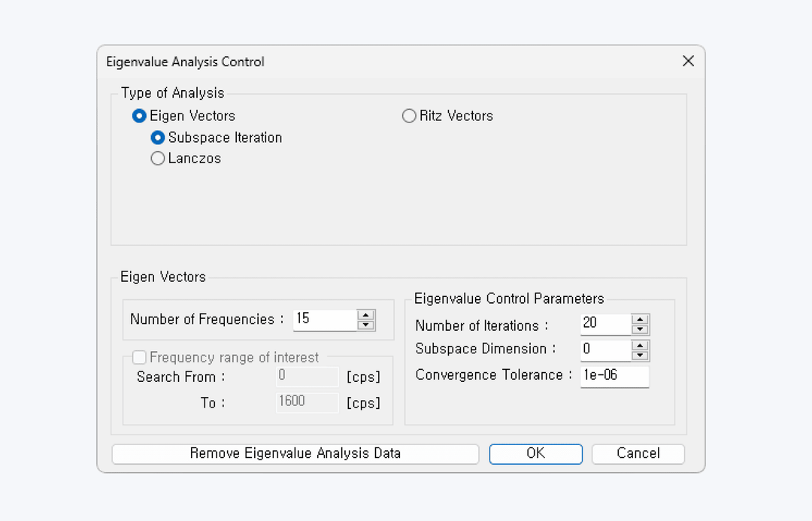812x521 pixels.
Task: Click the Number of Iterations field
Action: [x=605, y=324]
